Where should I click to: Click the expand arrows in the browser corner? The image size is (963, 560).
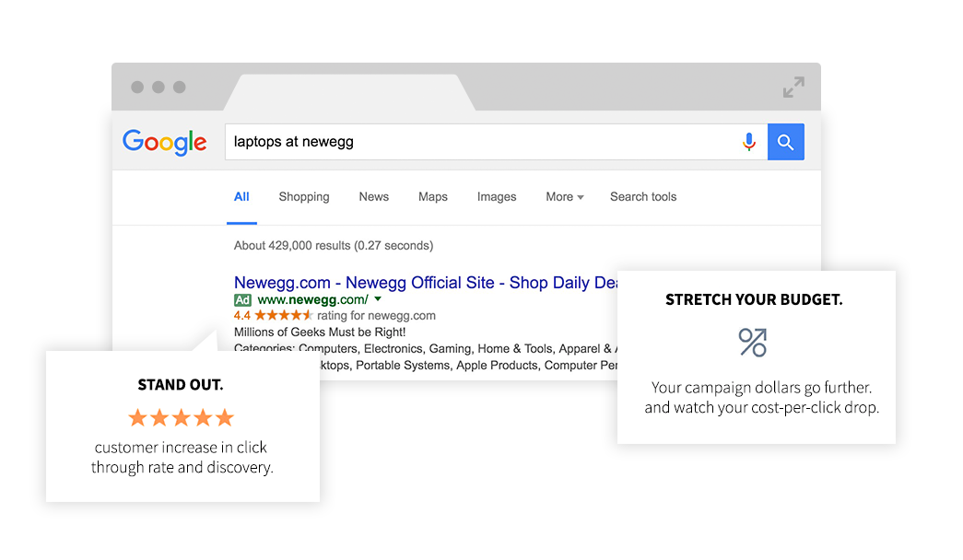tap(793, 86)
